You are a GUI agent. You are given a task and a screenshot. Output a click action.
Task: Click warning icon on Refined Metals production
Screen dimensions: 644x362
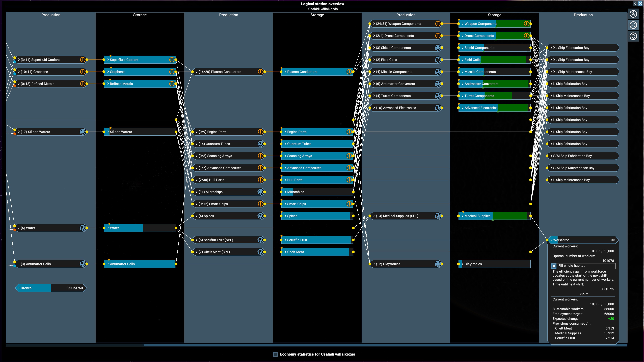coord(83,84)
